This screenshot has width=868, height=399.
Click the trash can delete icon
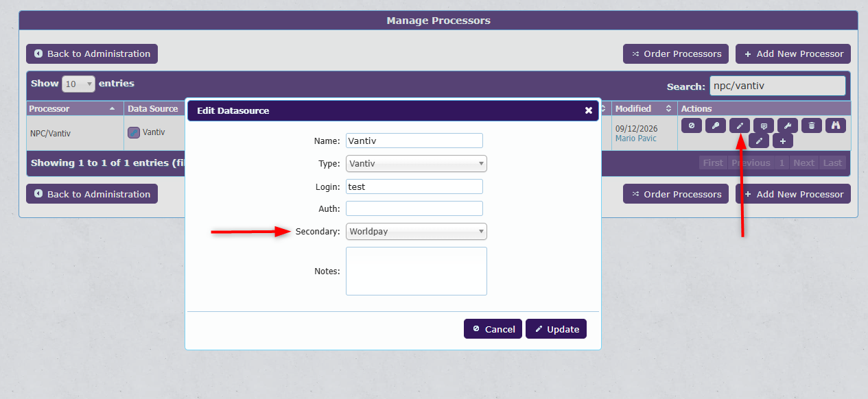coord(812,125)
